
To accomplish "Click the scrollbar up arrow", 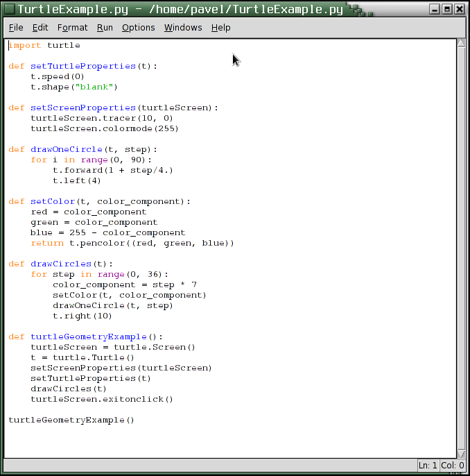I will pos(461,43).
